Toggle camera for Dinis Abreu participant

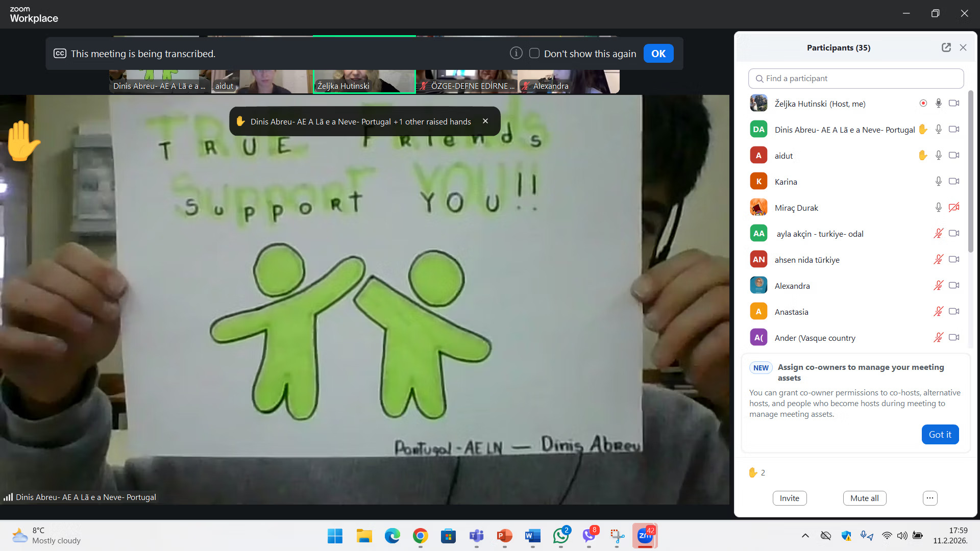click(x=953, y=130)
